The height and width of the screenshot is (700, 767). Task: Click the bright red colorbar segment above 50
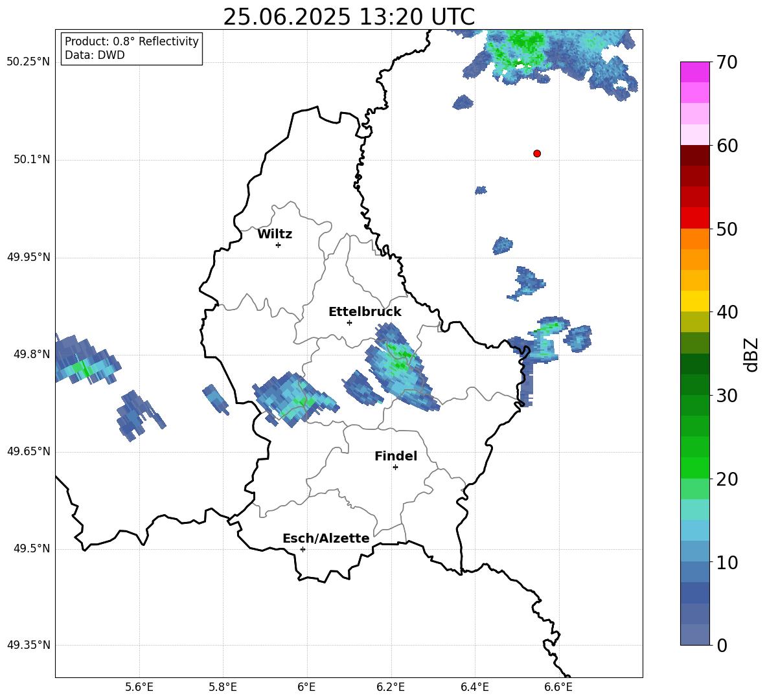(x=694, y=218)
